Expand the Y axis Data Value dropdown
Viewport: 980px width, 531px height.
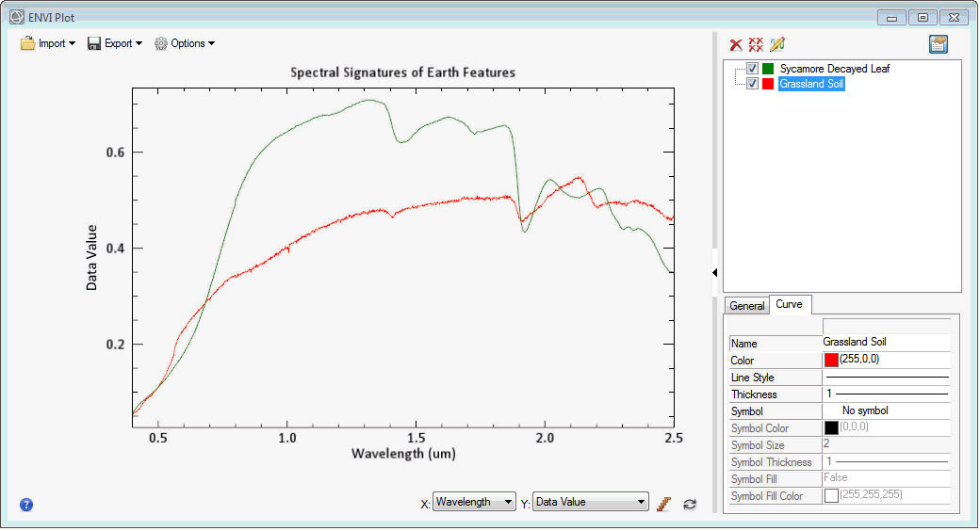coord(591,502)
